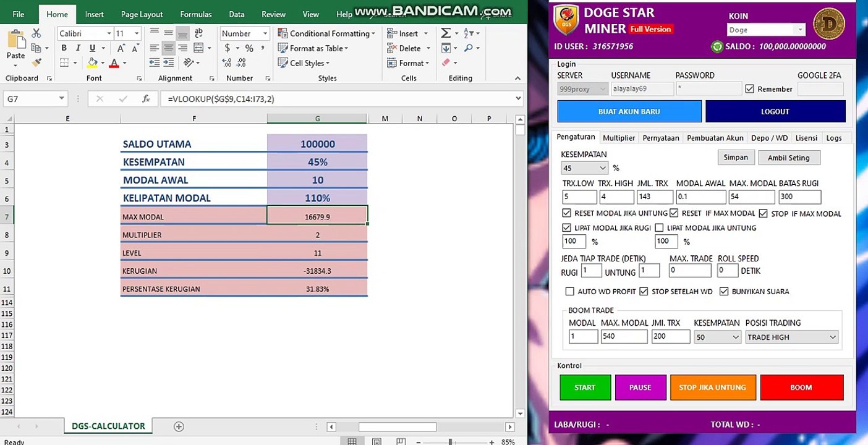Select the DGS-CALCULATOR sheet tab
Image resolution: width=868 pixels, height=445 pixels.
pyautogui.click(x=108, y=426)
